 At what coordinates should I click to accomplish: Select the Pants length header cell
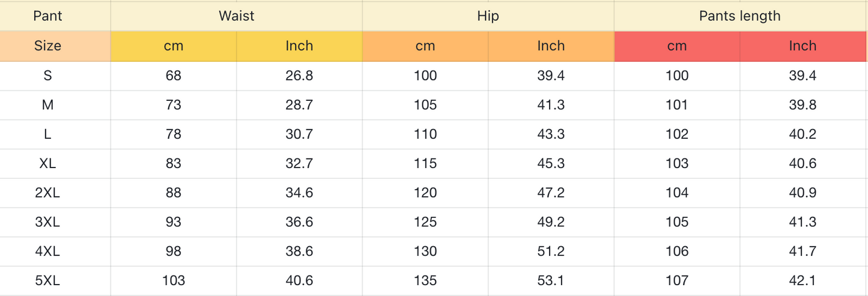click(x=739, y=16)
